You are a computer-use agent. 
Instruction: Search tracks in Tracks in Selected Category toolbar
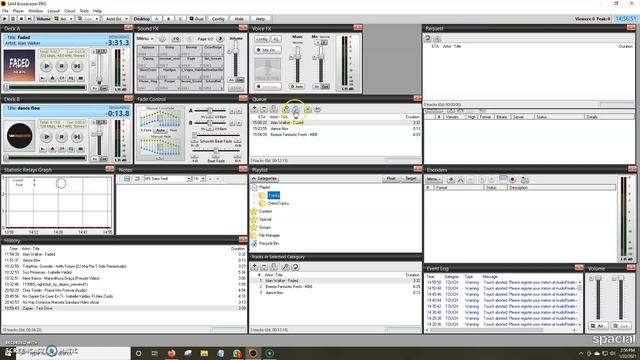coord(285,267)
